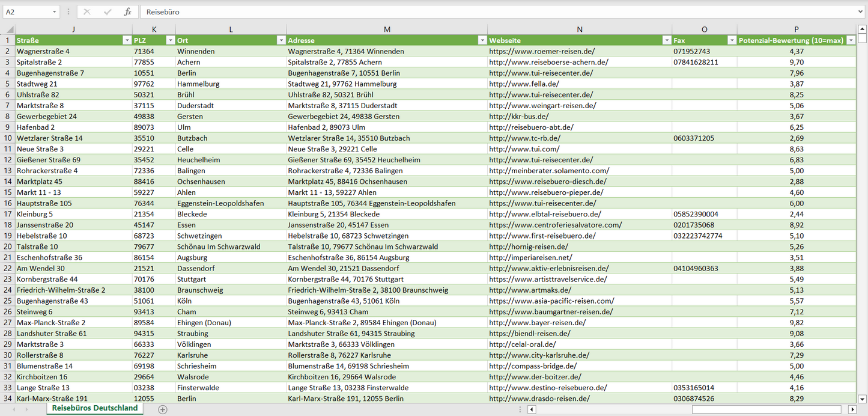Select the Reisebüros Deutschland sheet tab
The height and width of the screenshot is (416, 868).
pyautogui.click(x=95, y=408)
